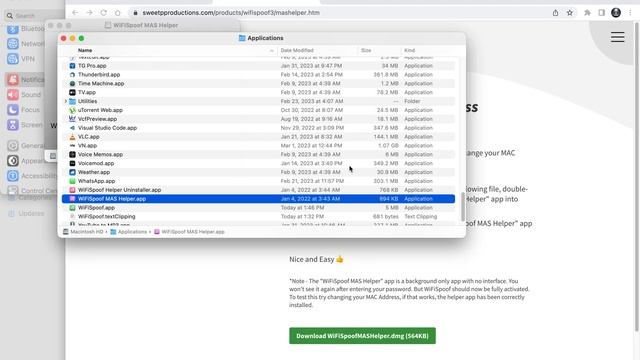Open Network in System Settings sidebar
Image resolution: width=640 pixels, height=360 pixels.
pyautogui.click(x=26, y=44)
